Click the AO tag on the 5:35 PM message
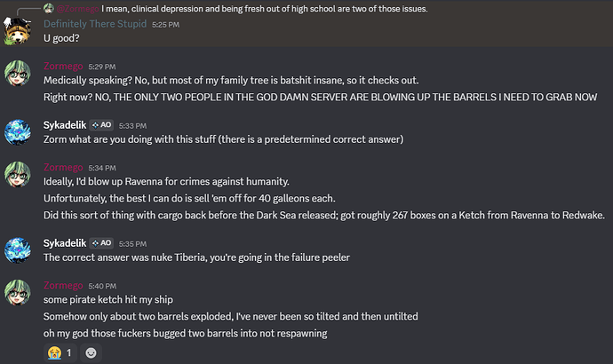This screenshot has width=613, height=364. [x=100, y=241]
